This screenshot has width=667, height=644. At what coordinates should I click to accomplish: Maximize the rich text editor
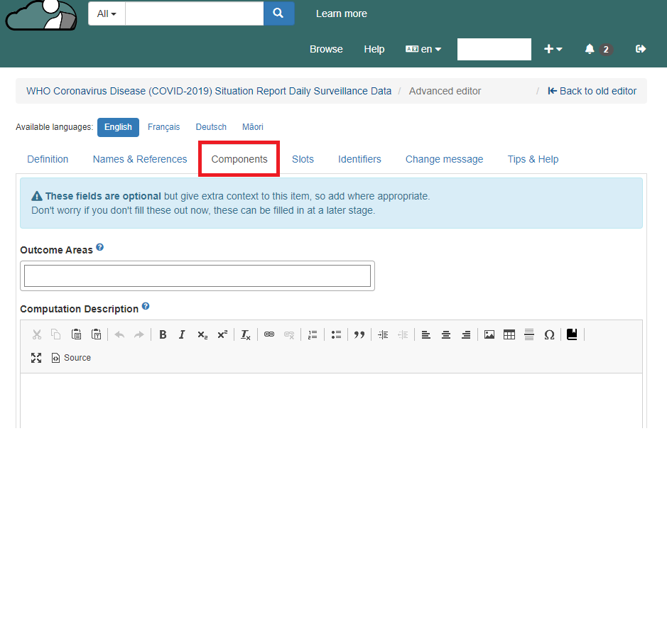(x=36, y=358)
